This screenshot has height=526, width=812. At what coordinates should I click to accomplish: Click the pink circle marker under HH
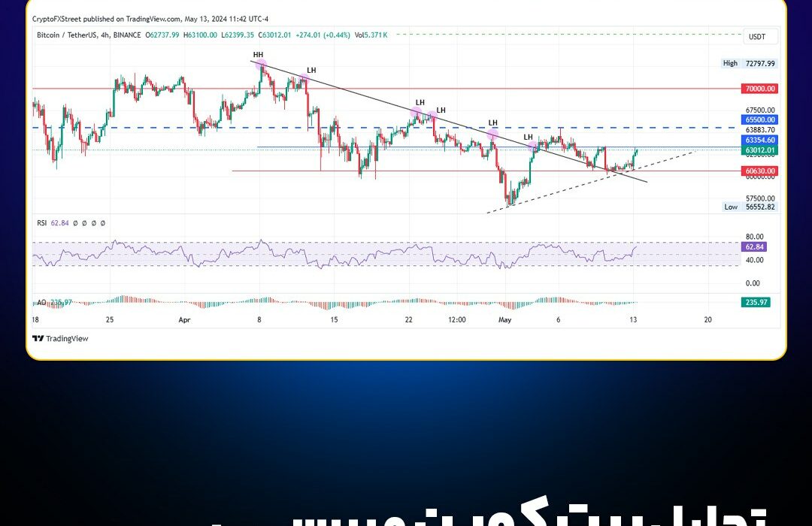[262, 65]
